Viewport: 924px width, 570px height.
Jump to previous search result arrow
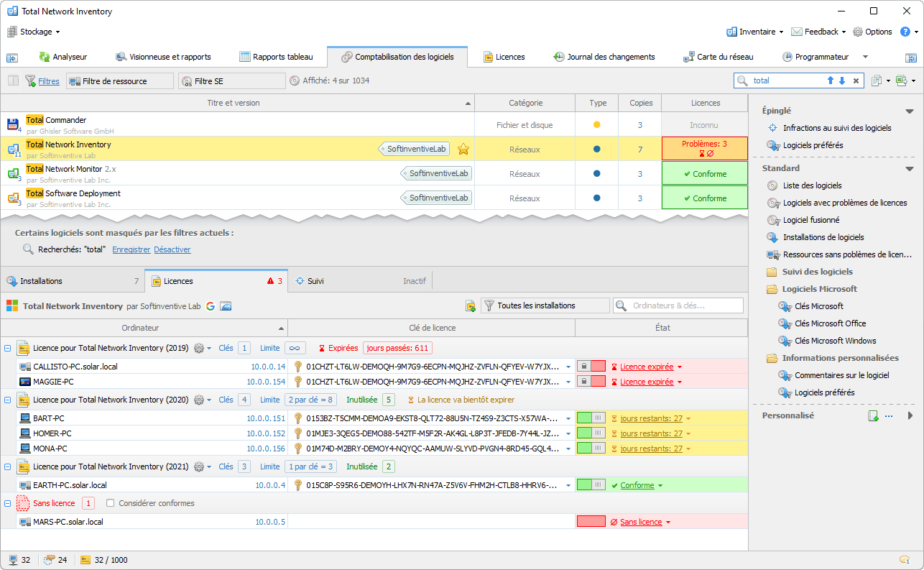830,81
